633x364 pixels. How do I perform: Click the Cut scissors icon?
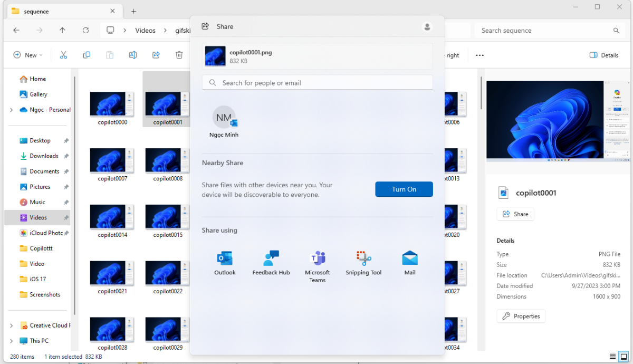63,55
